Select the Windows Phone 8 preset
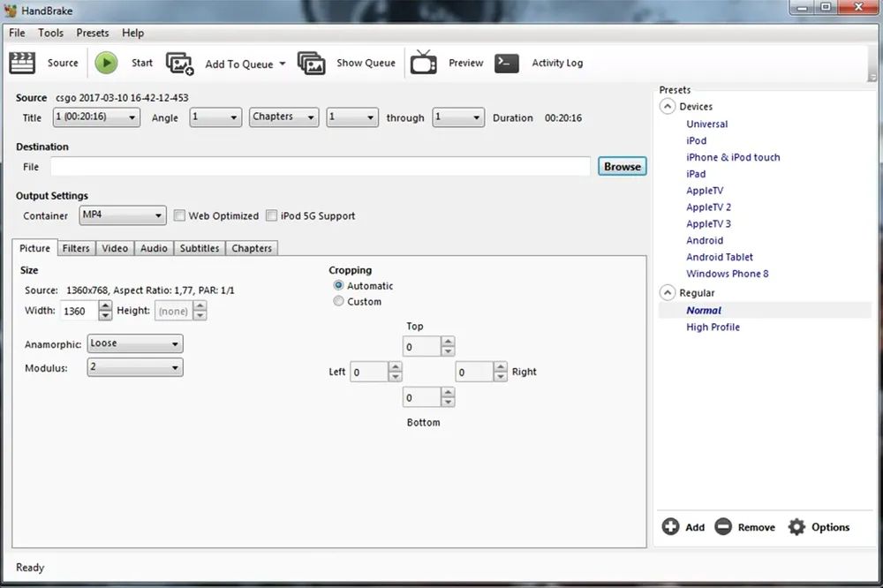This screenshot has width=883, height=588. tap(727, 274)
